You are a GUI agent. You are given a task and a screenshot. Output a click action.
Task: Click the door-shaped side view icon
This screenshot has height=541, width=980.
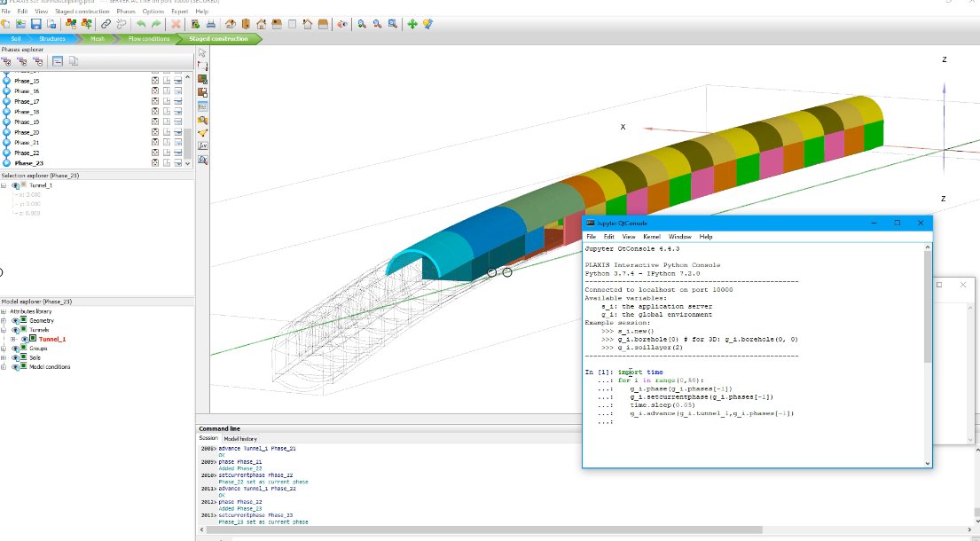click(x=246, y=24)
